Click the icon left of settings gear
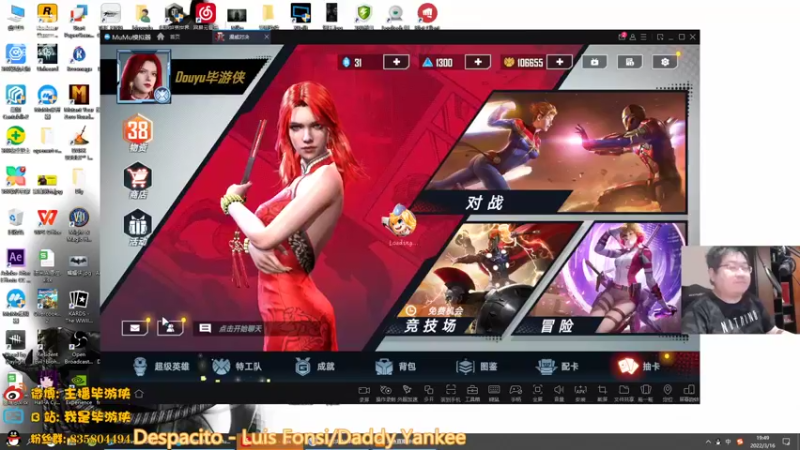Screen dimensions: 800x450 (x=630, y=62)
